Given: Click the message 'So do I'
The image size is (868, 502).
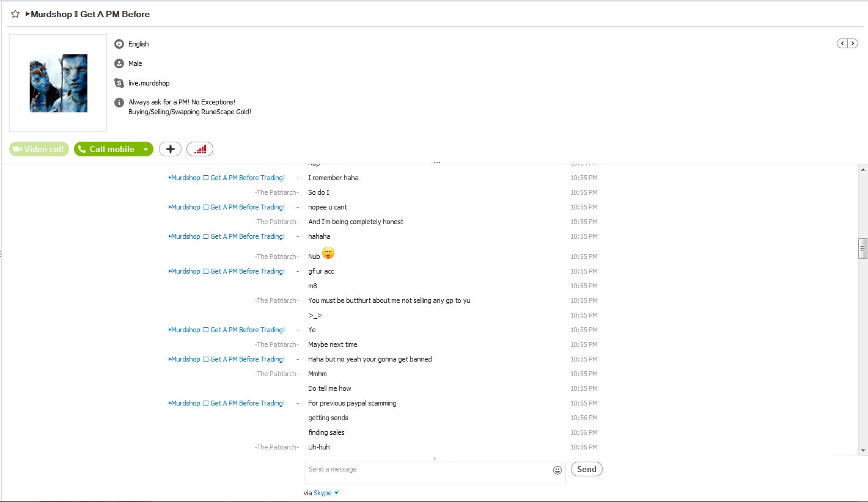Looking at the screenshot, I should pos(318,192).
